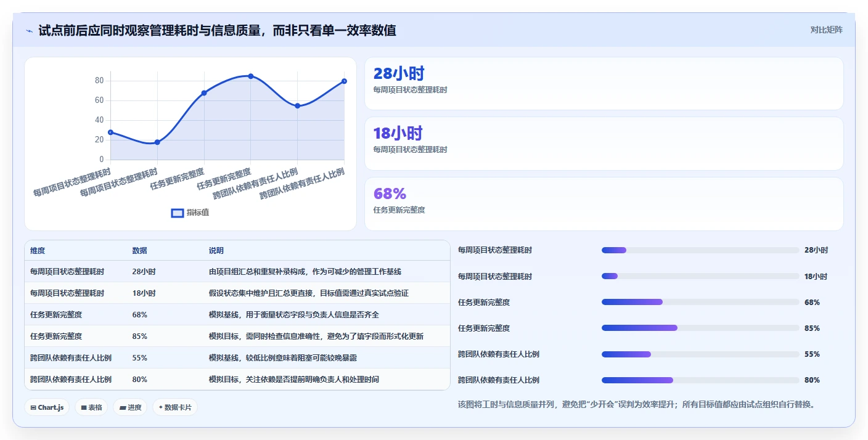The image size is (868, 440).
Task: Select the last chart point at value 80
Action: 344,81
